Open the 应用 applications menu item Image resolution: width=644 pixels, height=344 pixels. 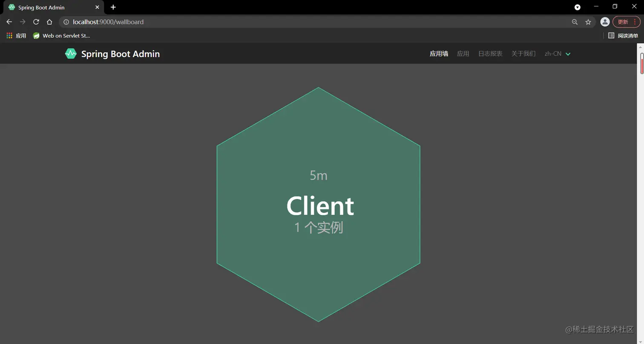[463, 54]
